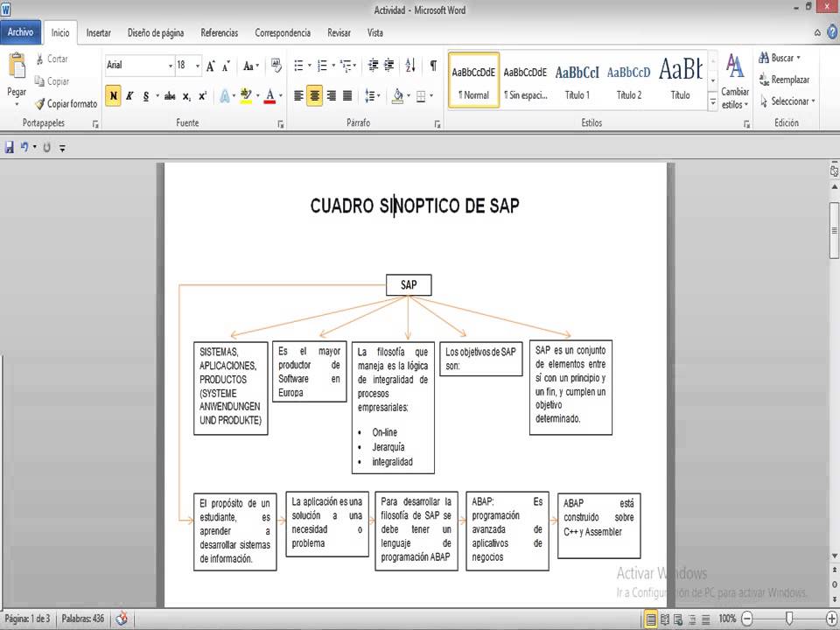840x630 pixels.
Task: Switch to Referencias tab
Action: click(219, 32)
